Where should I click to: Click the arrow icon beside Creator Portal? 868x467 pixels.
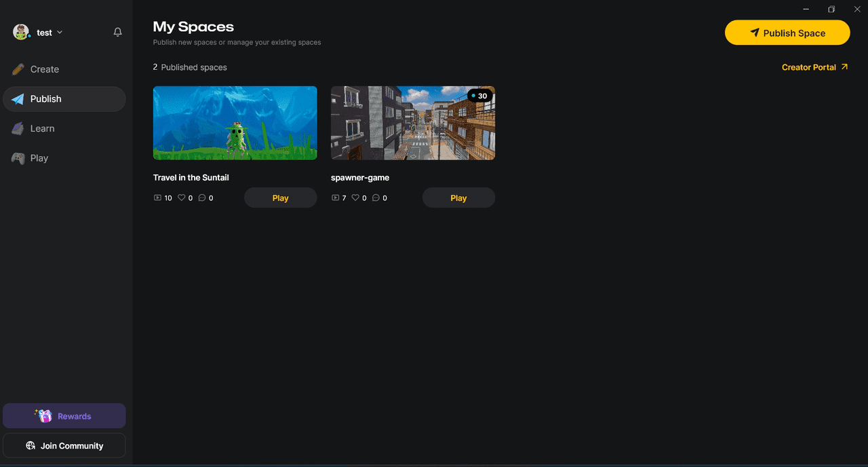click(843, 67)
